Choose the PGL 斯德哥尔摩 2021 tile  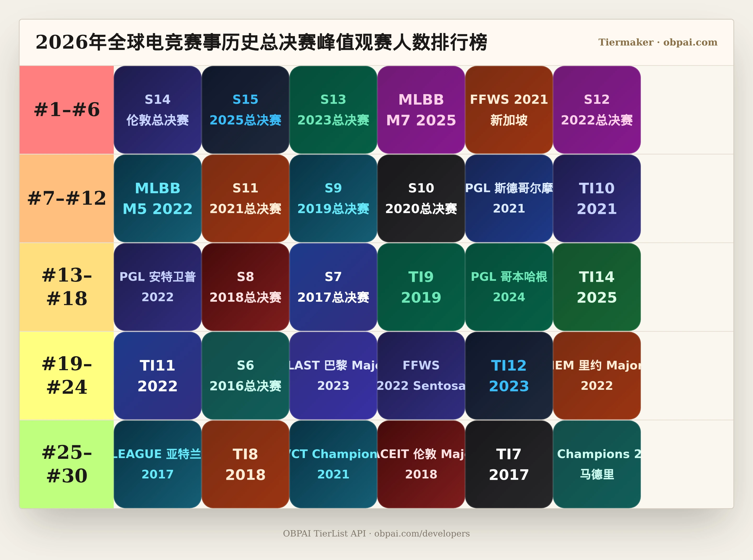tap(509, 198)
